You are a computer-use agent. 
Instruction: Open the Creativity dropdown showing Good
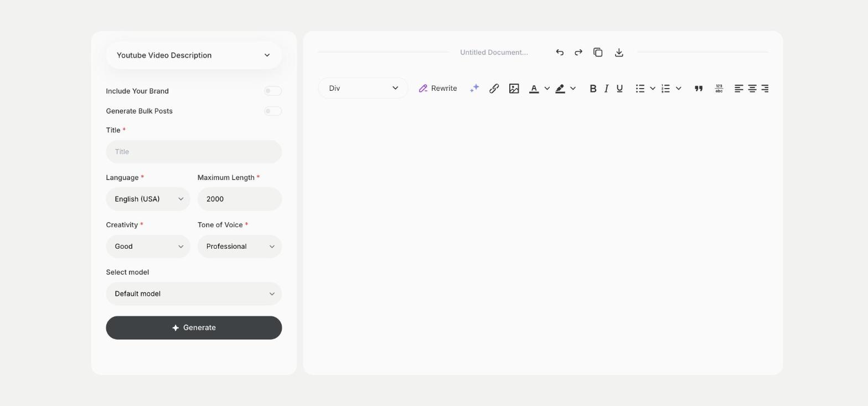click(x=148, y=246)
